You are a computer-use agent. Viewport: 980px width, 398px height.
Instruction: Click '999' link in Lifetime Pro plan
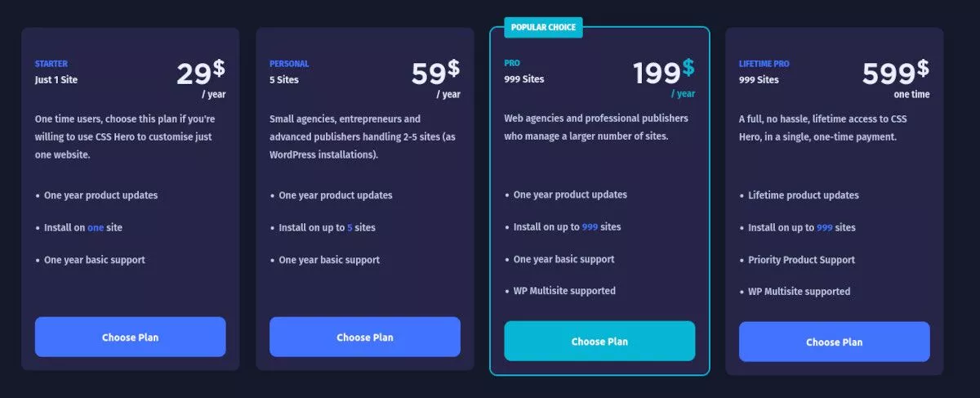[x=825, y=228]
